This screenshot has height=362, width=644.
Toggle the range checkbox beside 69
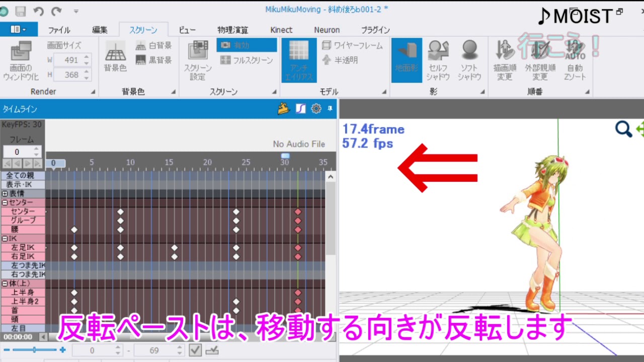(x=195, y=350)
